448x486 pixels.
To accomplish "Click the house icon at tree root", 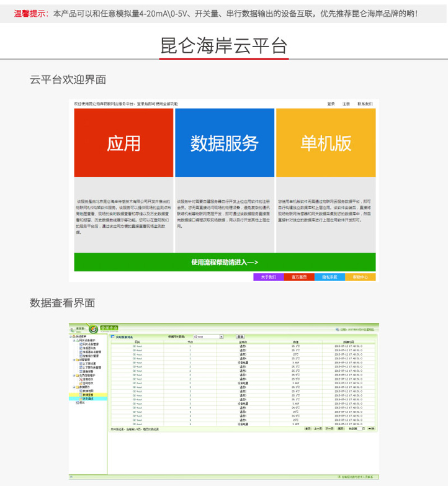I will (x=74, y=336).
